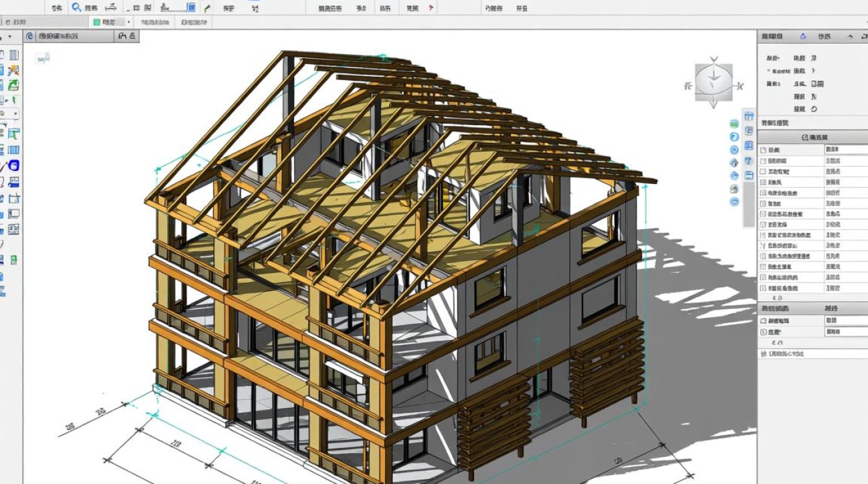Image resolution: width=868 pixels, height=484 pixels.
Task: Collapse the lower properties section header
Action: (775, 308)
